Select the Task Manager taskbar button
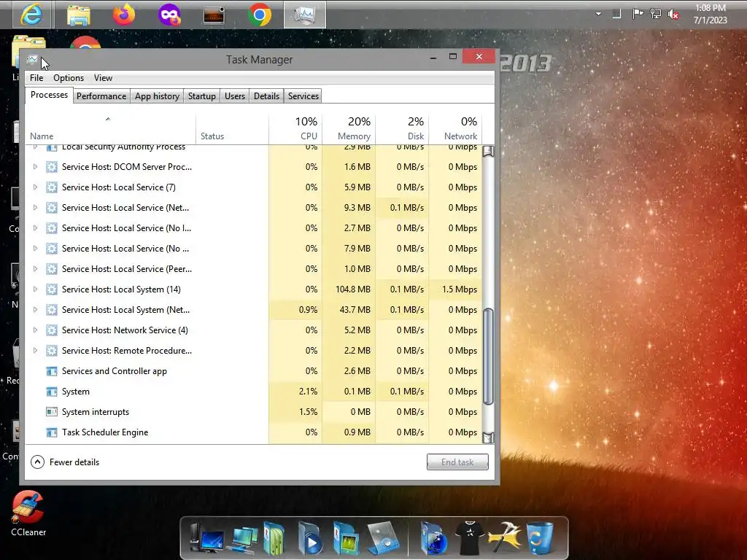The width and height of the screenshot is (747, 560). click(305, 15)
